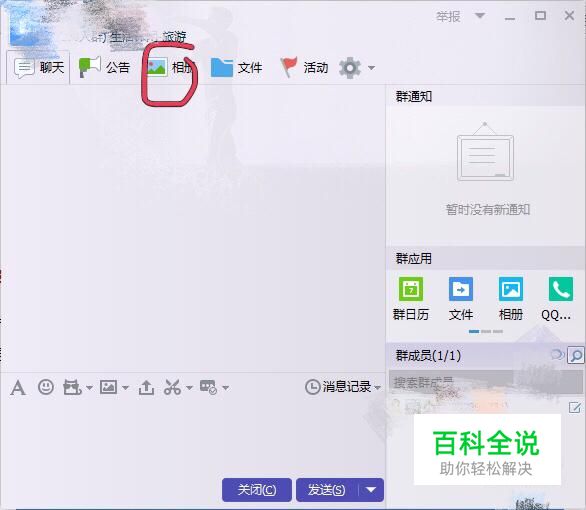Image resolution: width=586 pixels, height=510 pixels.
Task: Click the 关闭(C) close button
Action: (257, 490)
